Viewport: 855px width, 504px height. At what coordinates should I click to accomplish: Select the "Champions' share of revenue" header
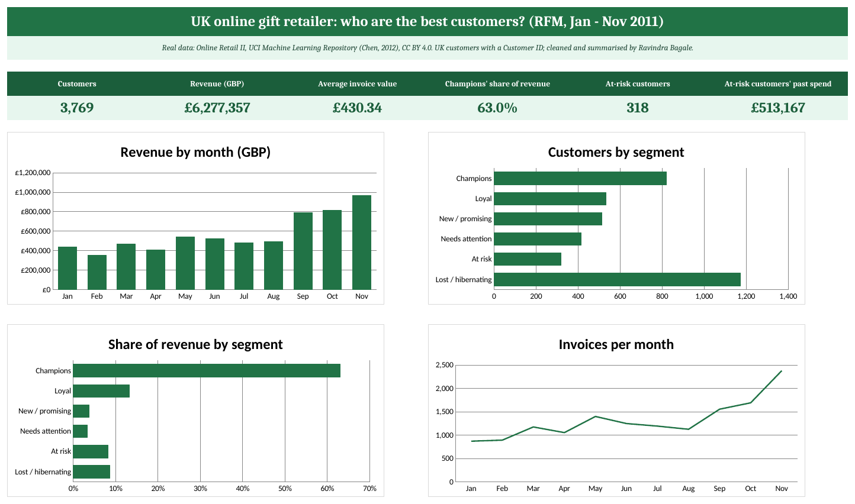point(497,84)
